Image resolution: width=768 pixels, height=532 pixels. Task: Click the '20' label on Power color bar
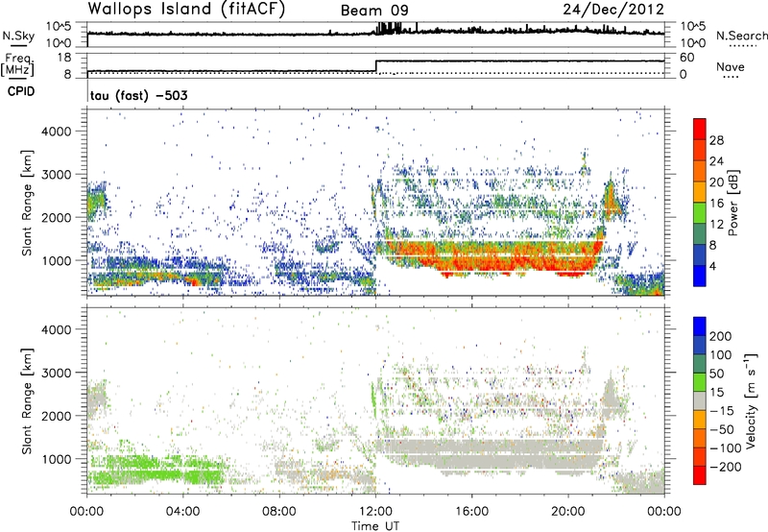point(716,182)
